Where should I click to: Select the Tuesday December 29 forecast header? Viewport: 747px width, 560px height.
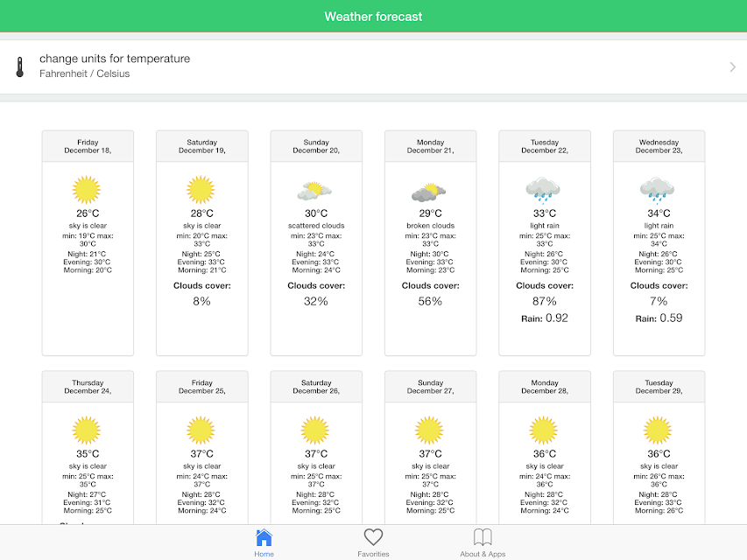coord(659,387)
